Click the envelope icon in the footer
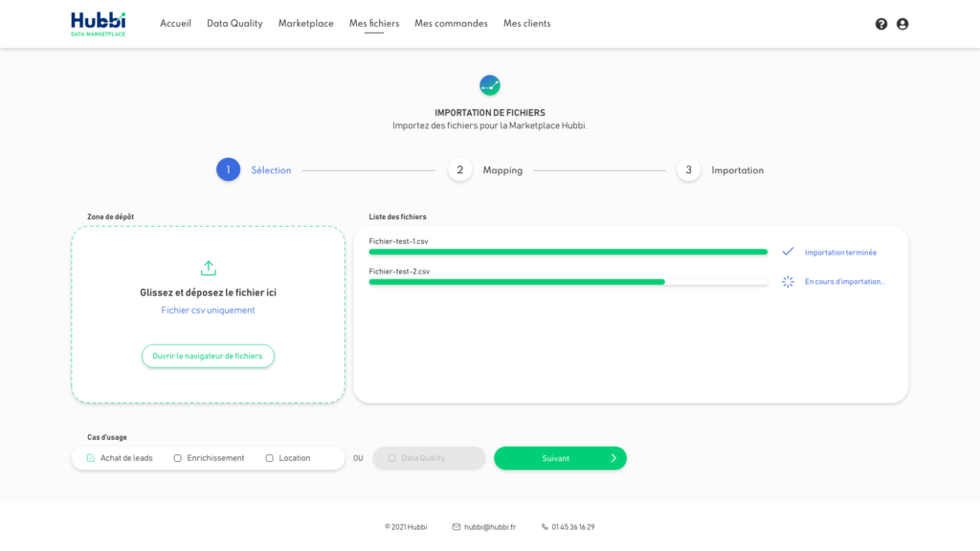The image size is (980, 551). [x=457, y=526]
